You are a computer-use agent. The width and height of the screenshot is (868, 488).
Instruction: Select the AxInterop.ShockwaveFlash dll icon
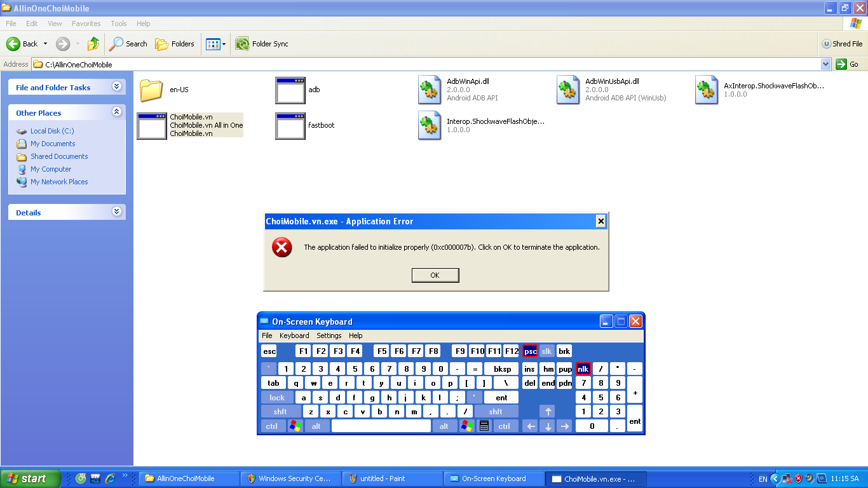pyautogui.click(x=707, y=90)
